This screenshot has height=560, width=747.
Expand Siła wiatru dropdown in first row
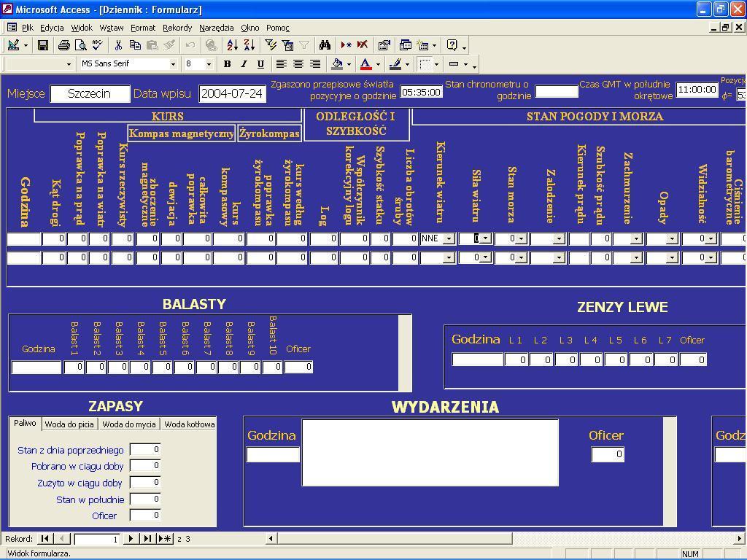[x=485, y=238]
